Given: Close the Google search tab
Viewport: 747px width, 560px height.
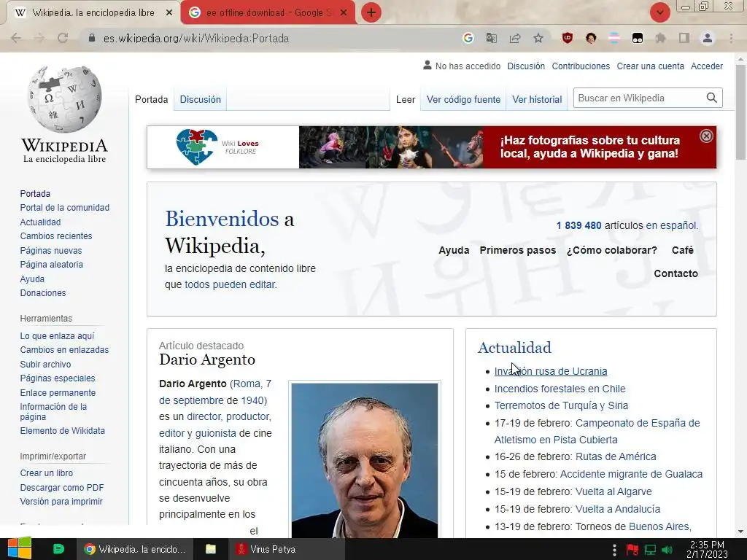Looking at the screenshot, I should pos(344,13).
